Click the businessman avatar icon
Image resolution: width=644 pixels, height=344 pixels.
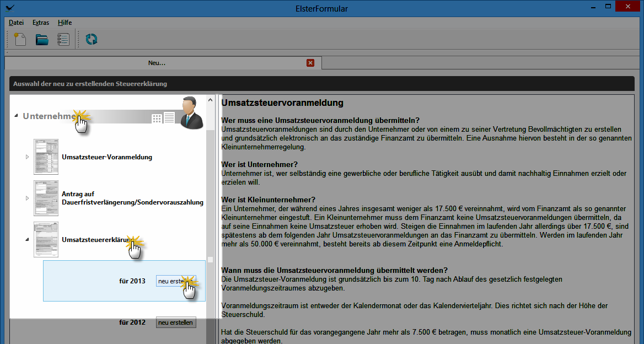(191, 113)
